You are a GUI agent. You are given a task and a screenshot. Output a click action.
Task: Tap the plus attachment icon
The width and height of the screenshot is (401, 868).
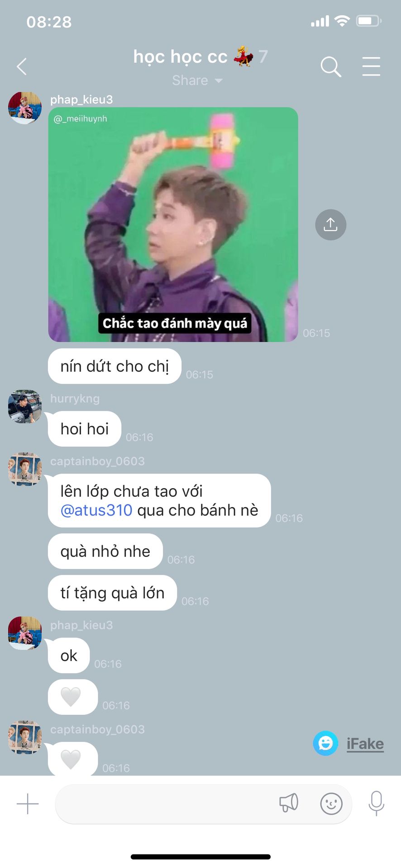28,804
